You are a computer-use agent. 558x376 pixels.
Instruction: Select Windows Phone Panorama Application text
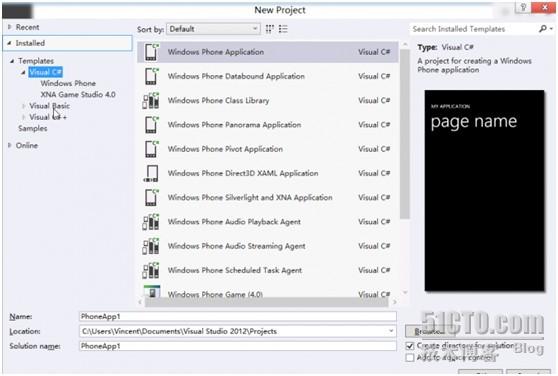tap(235, 125)
